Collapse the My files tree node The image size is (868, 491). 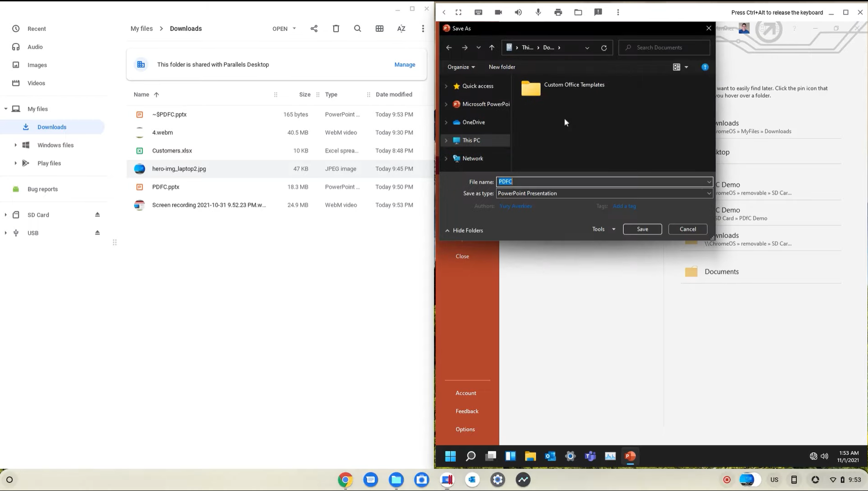pos(6,109)
